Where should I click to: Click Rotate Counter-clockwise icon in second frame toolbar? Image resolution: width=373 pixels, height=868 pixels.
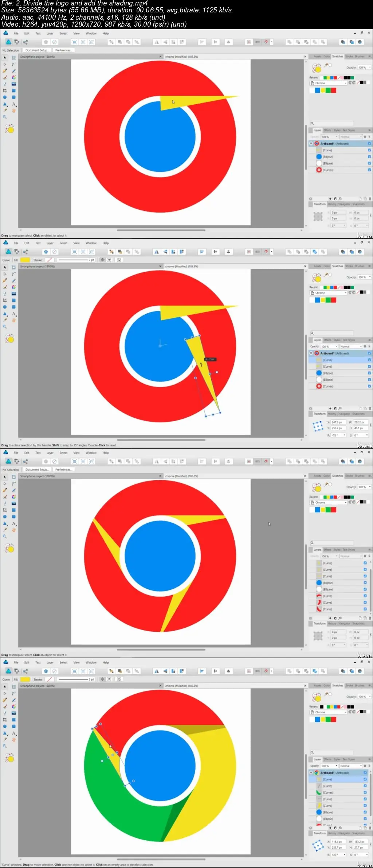pyautogui.click(x=173, y=252)
